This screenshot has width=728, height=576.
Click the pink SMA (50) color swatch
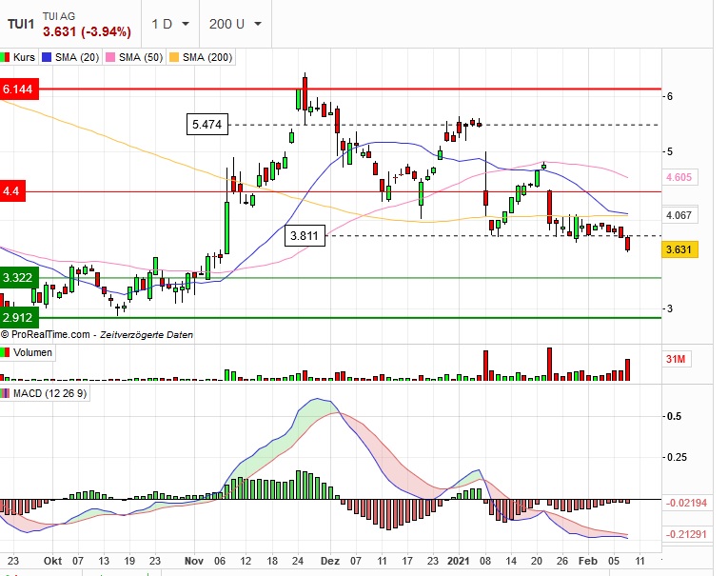point(110,57)
